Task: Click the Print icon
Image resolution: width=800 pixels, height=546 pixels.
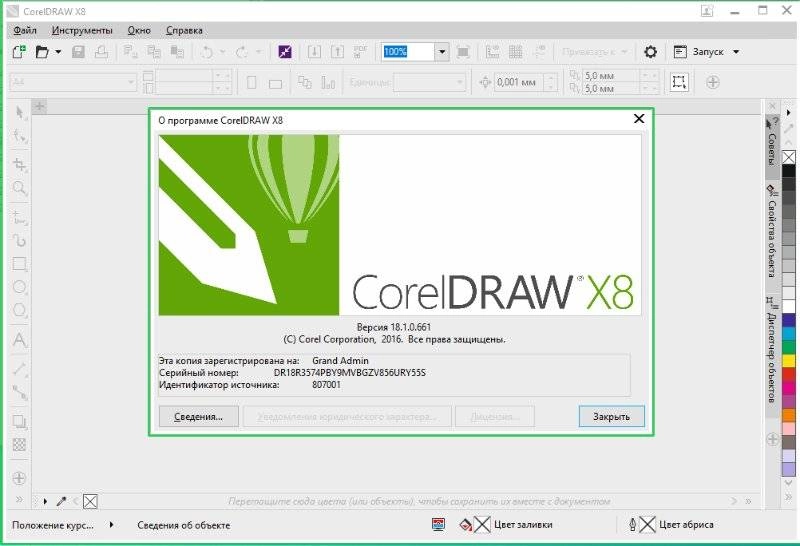Action: point(102,52)
